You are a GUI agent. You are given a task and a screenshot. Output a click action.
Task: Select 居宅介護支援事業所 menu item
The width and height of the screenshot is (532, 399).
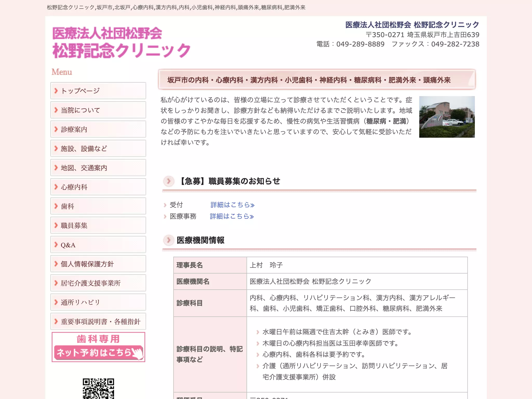pos(98,283)
